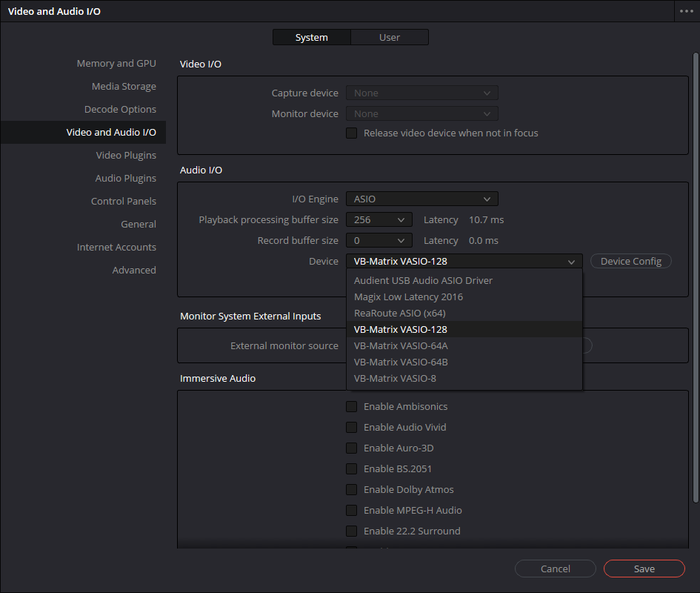
Task: Choose Audient USB Audio ASIO Driver
Action: click(464, 281)
